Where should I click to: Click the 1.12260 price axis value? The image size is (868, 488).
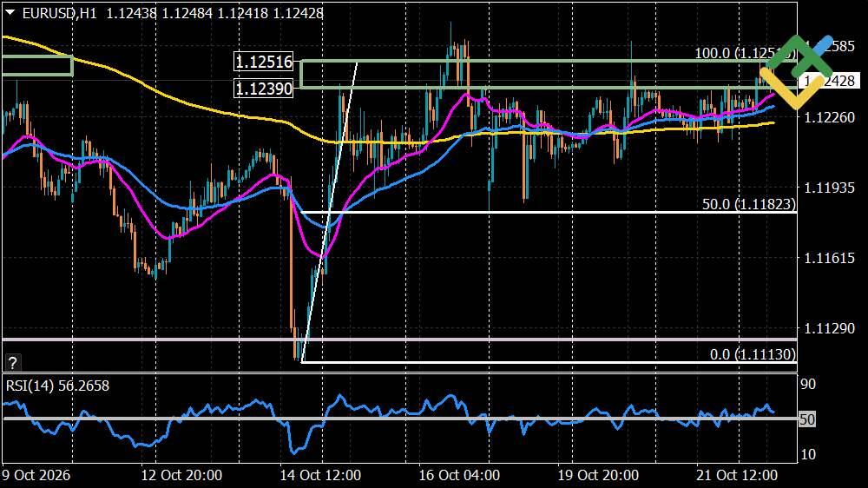[x=829, y=117]
